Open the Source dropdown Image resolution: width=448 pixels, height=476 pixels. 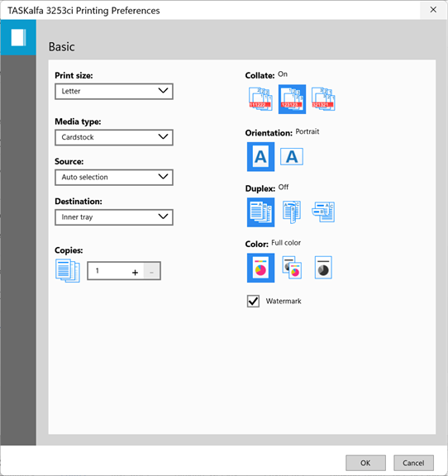[x=114, y=178]
